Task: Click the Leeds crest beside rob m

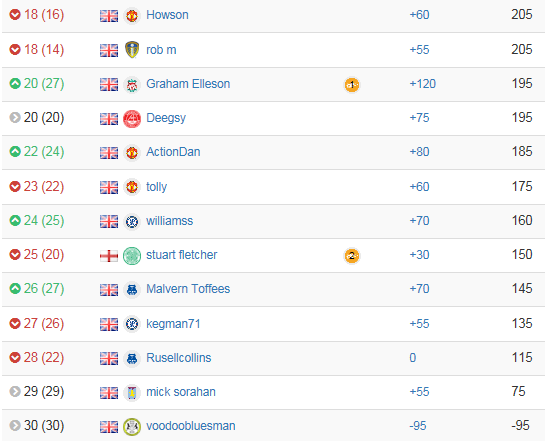Action: tap(132, 50)
